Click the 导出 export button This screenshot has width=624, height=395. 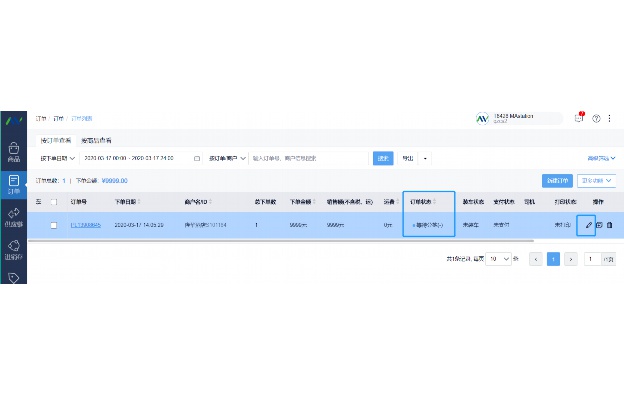point(408,158)
